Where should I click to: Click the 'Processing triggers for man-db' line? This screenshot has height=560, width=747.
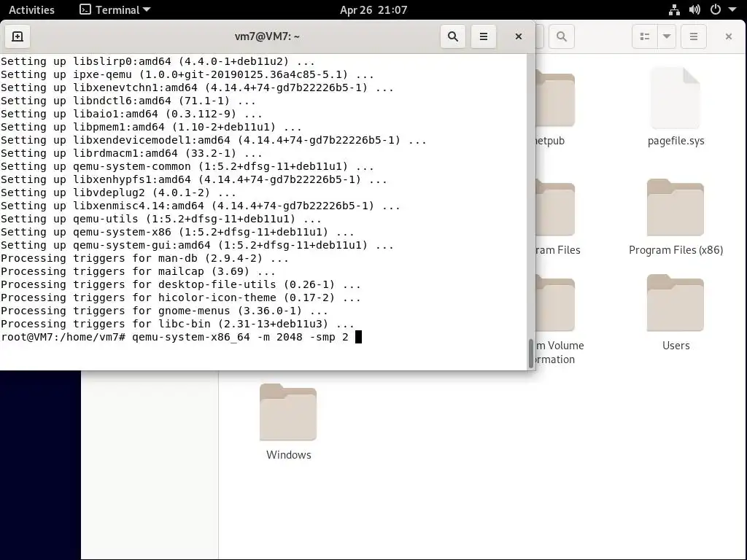(x=145, y=258)
